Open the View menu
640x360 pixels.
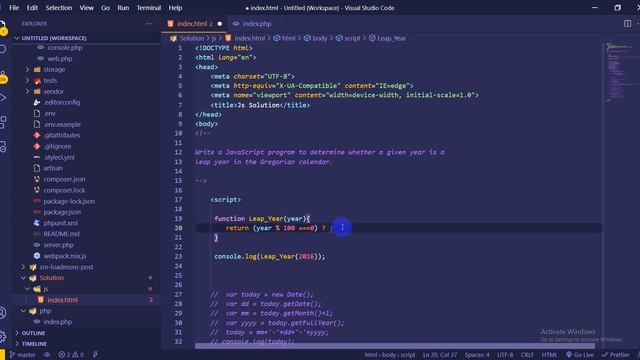pyautogui.click(x=87, y=8)
